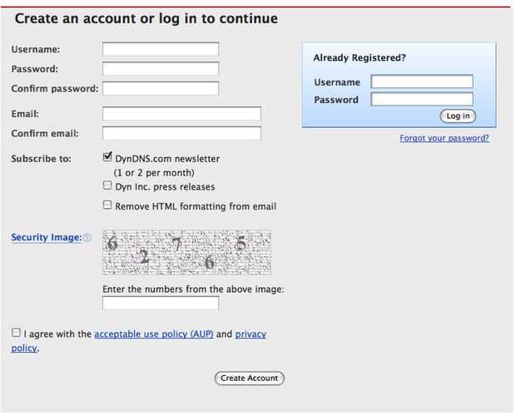Image resolution: width=516 pixels, height=420 pixels.
Task: Enable Dyn Inc. press releases checkbox
Action: pos(107,185)
